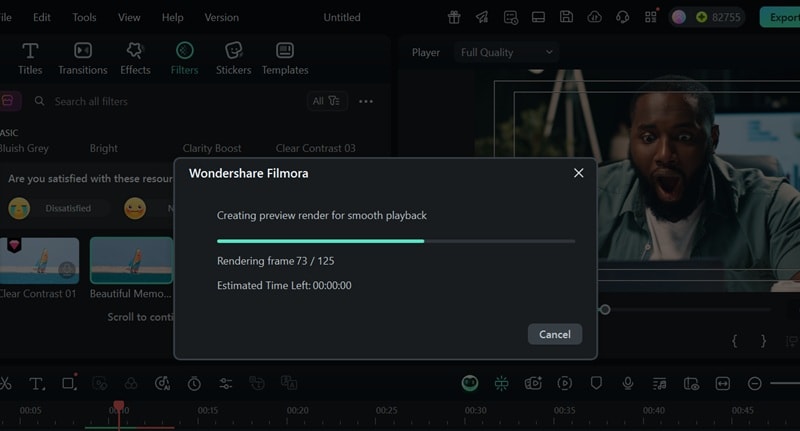Select the Clear Contrast 01 thumbnail
Screen dimensions: 800x431
pos(39,260)
